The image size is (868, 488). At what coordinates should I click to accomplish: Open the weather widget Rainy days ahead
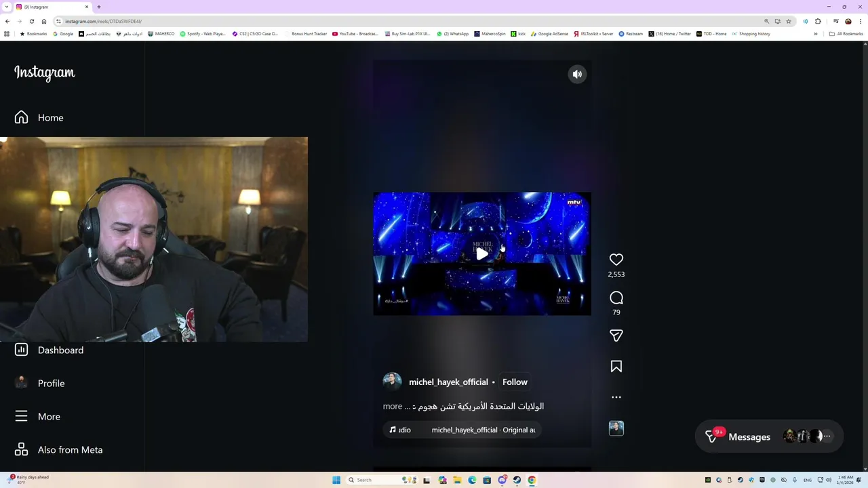click(x=28, y=479)
